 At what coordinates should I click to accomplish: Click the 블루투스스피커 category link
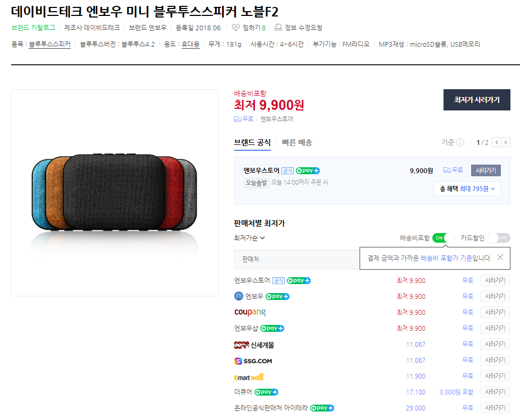[x=50, y=44]
